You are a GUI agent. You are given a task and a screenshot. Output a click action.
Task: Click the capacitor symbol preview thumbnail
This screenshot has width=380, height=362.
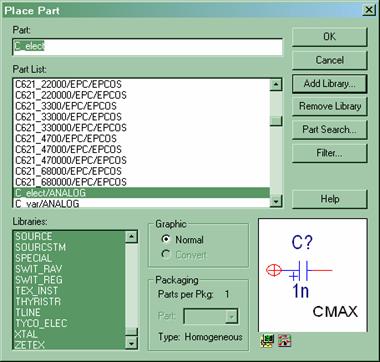(313, 275)
